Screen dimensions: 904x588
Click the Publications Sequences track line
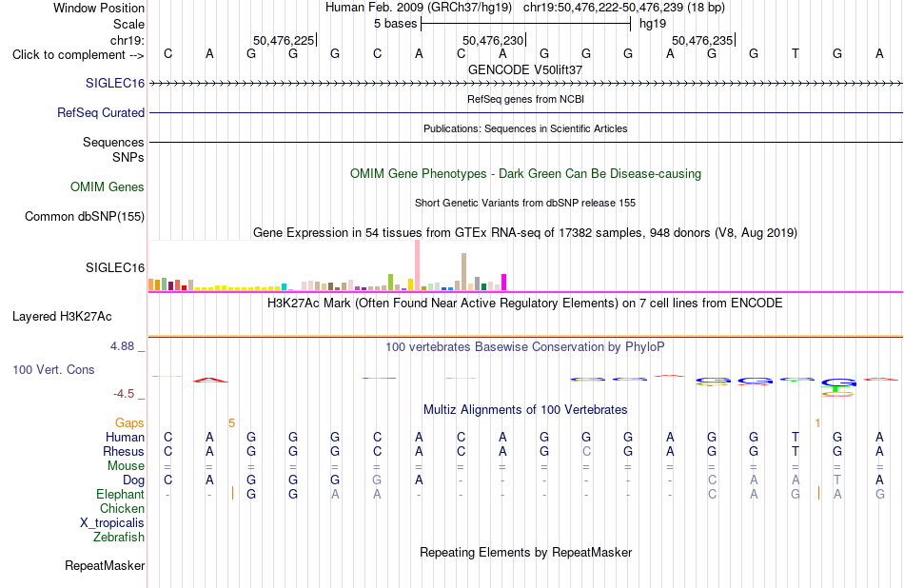tap(526, 142)
